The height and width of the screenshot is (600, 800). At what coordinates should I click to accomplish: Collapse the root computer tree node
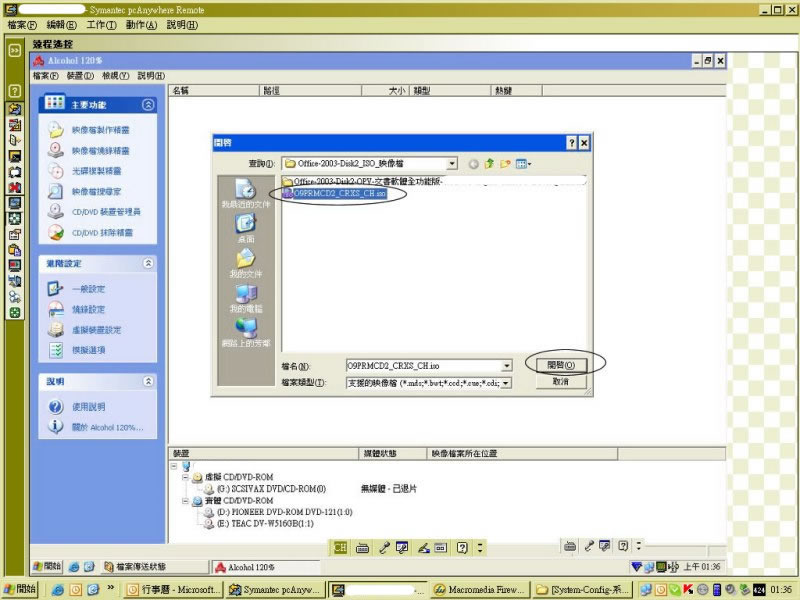(174, 466)
